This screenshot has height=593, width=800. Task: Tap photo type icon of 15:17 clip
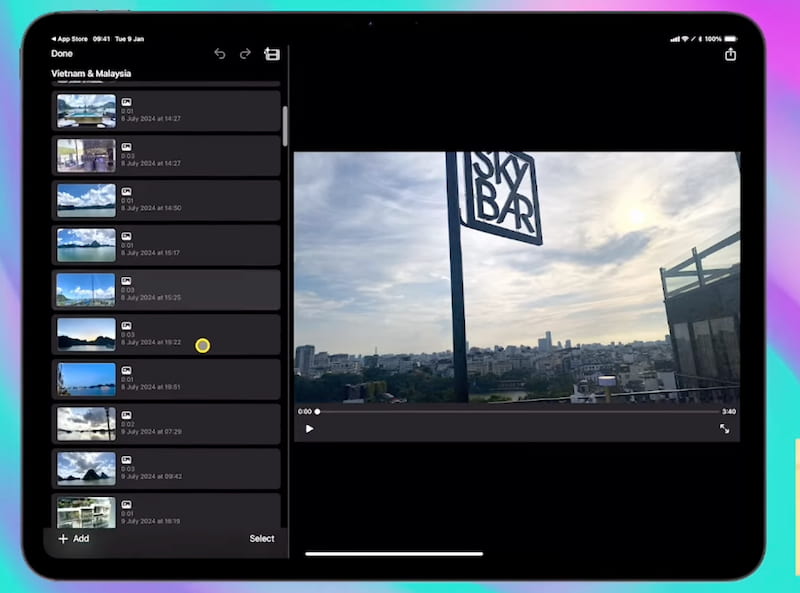click(127, 236)
